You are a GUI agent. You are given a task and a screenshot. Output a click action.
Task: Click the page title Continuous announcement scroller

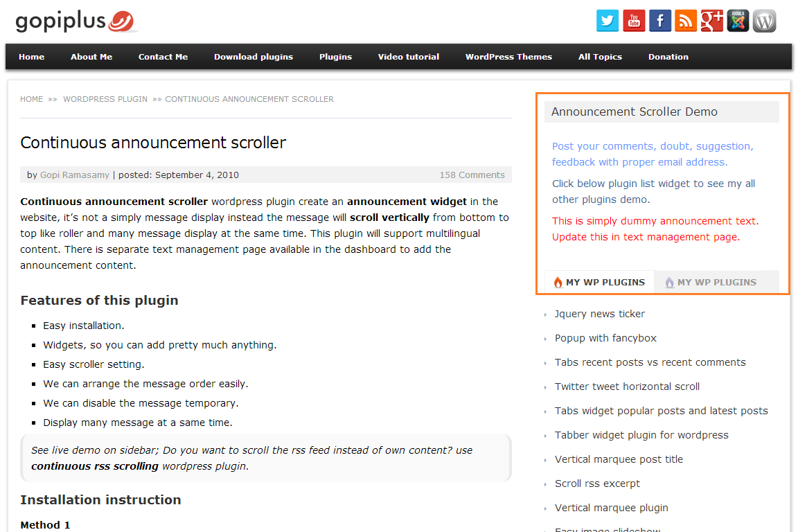pyautogui.click(x=153, y=143)
